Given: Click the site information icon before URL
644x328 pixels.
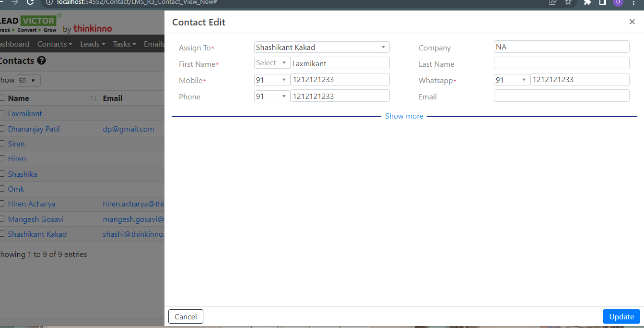Looking at the screenshot, I should pyautogui.click(x=49, y=2).
